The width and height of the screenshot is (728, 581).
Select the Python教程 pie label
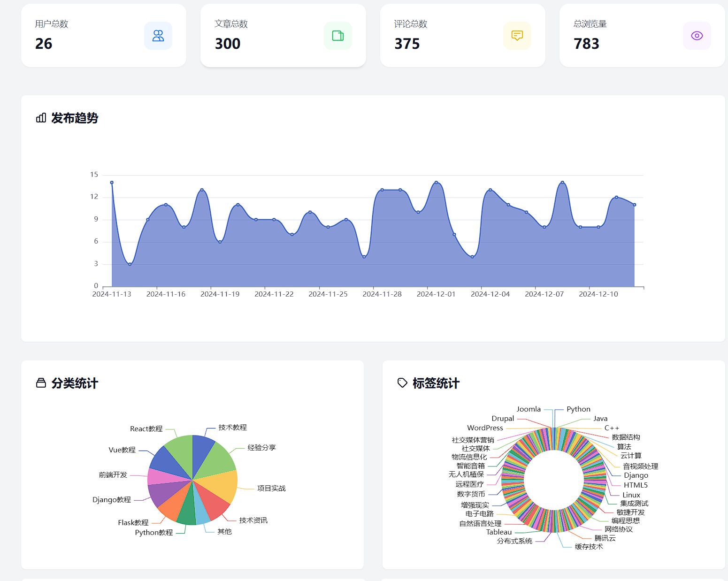click(154, 533)
